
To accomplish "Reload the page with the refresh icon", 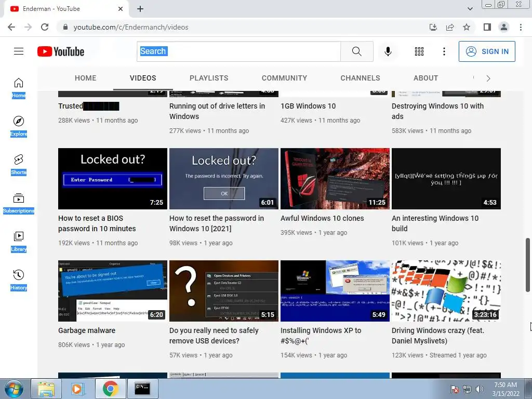I will pyautogui.click(x=45, y=27).
